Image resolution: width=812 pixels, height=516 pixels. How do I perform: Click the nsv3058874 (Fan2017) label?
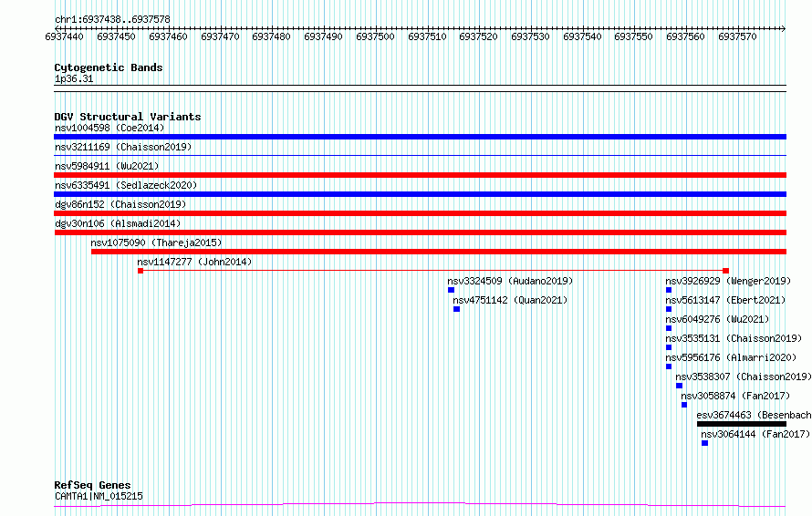click(x=735, y=396)
